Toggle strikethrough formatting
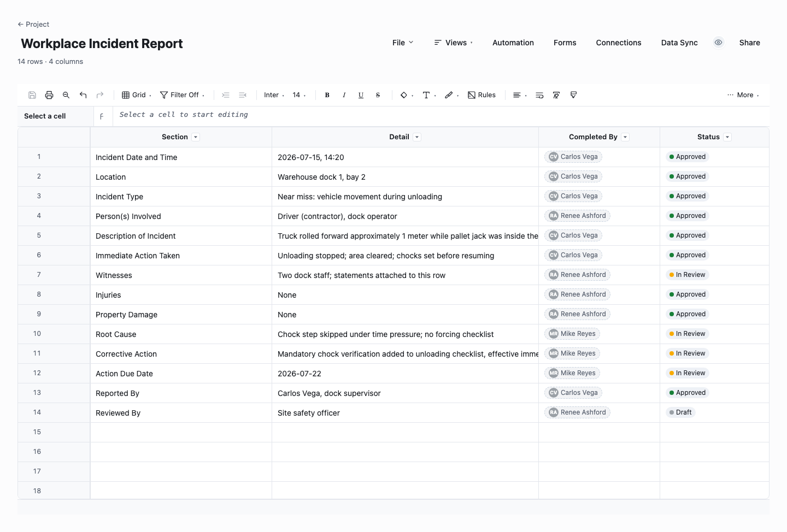The image size is (787, 532). 378,95
